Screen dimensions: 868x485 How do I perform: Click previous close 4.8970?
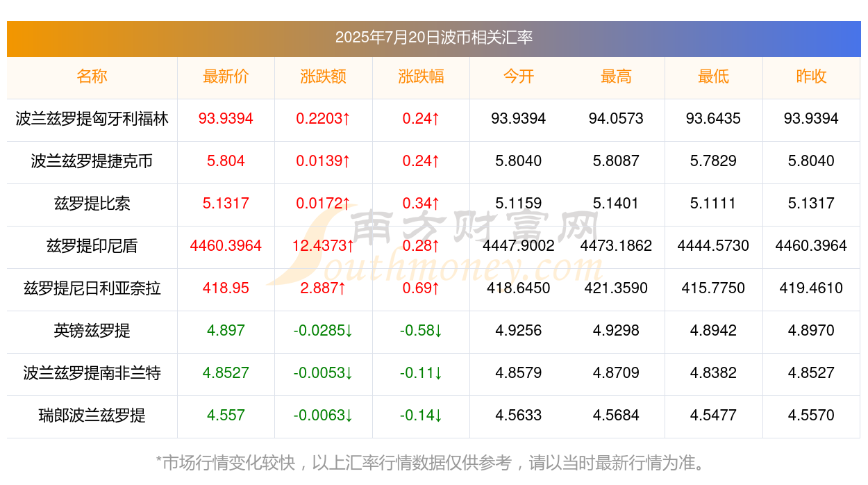(811, 331)
